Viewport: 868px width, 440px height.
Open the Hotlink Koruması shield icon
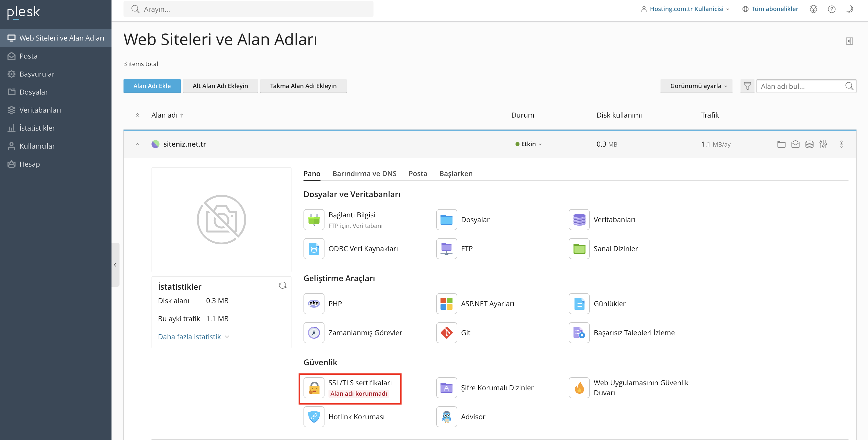click(314, 417)
